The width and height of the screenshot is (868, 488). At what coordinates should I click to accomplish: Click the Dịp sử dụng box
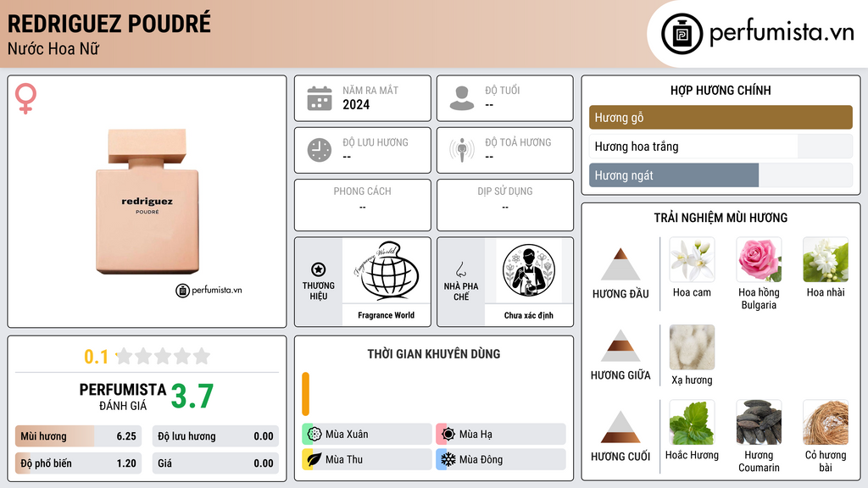pos(505,205)
